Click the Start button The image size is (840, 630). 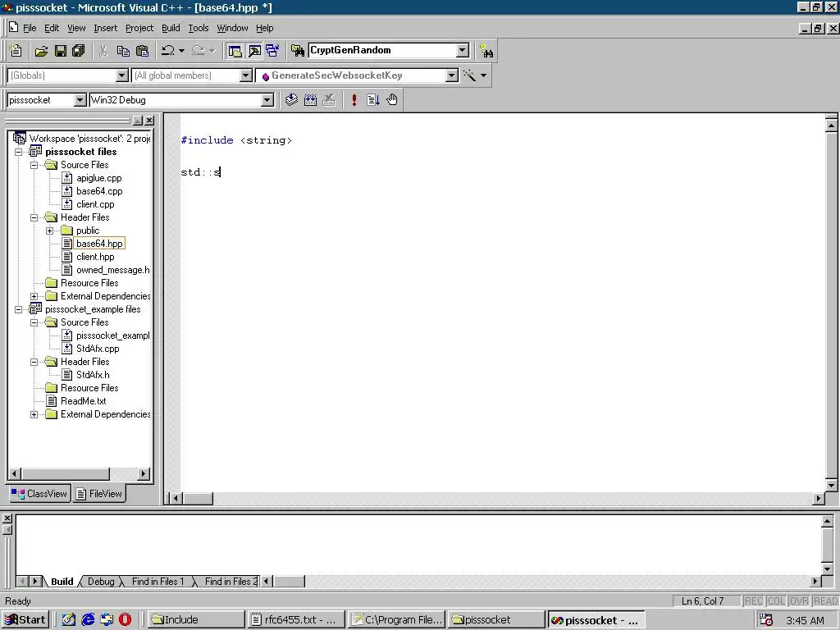pos(25,620)
